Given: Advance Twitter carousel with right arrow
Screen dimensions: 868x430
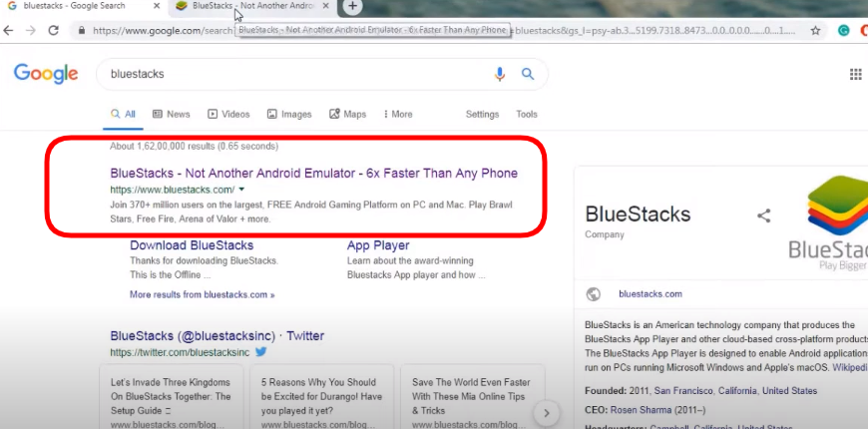Looking at the screenshot, I should (547, 413).
